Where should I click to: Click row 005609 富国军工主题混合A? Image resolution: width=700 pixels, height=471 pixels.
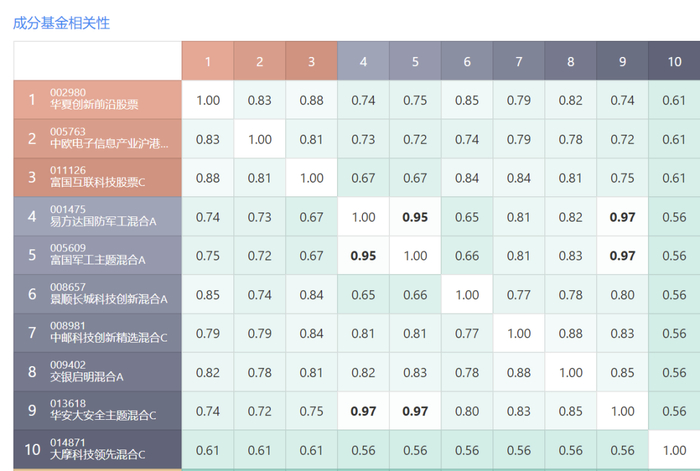(97, 255)
